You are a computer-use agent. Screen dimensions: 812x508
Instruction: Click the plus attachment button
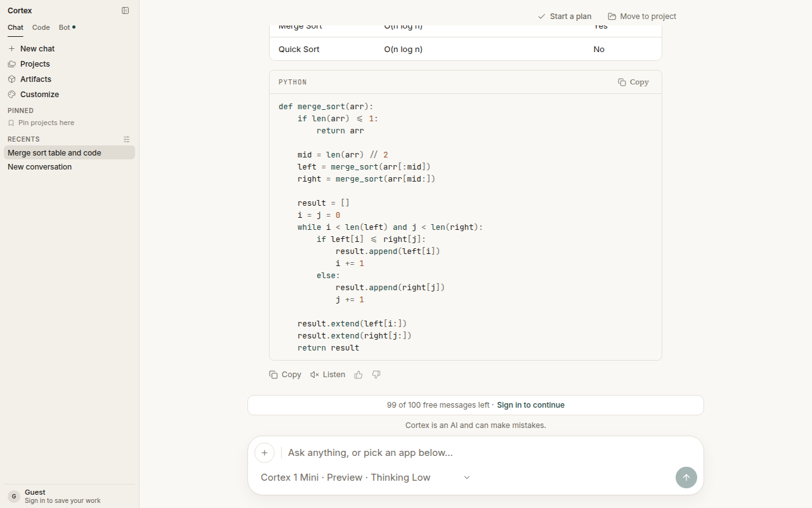click(x=265, y=453)
